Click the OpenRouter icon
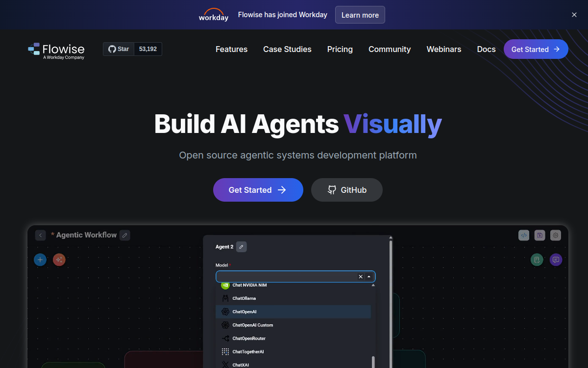 (225, 338)
